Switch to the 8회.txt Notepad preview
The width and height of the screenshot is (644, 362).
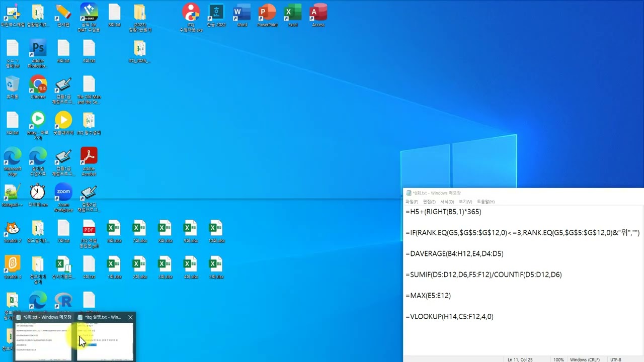tap(44, 336)
